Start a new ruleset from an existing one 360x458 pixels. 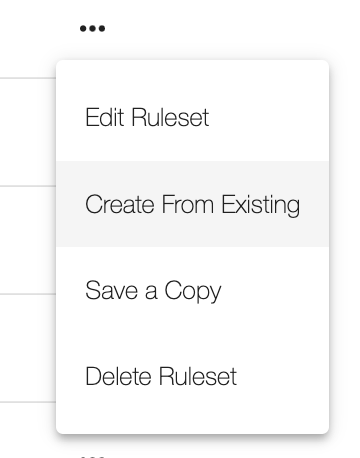click(x=193, y=204)
